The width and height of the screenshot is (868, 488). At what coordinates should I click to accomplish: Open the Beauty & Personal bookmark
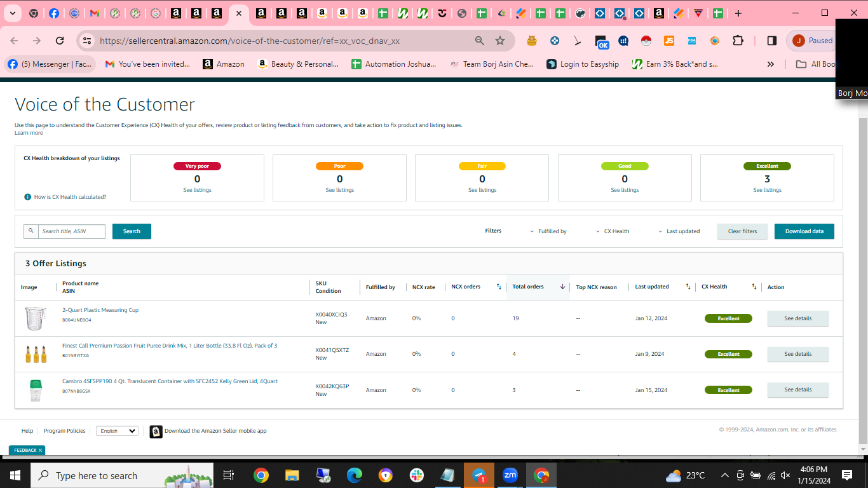pos(298,64)
